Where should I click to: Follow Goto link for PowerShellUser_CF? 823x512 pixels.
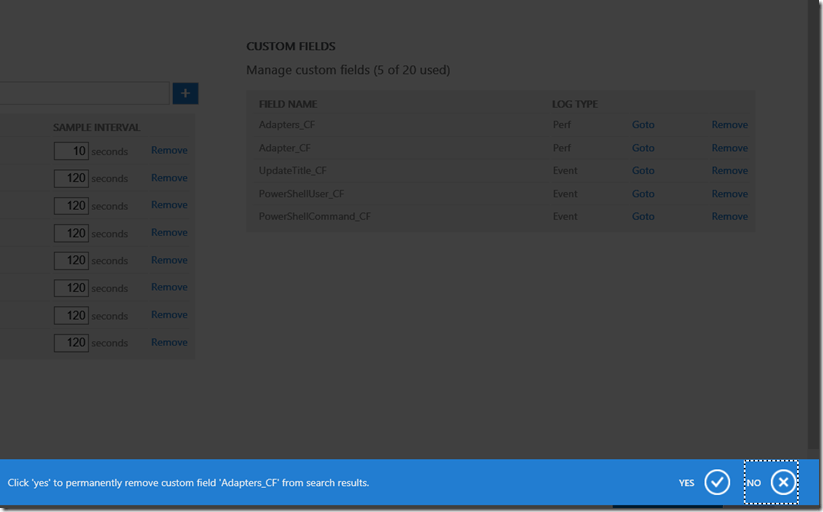[x=643, y=194]
